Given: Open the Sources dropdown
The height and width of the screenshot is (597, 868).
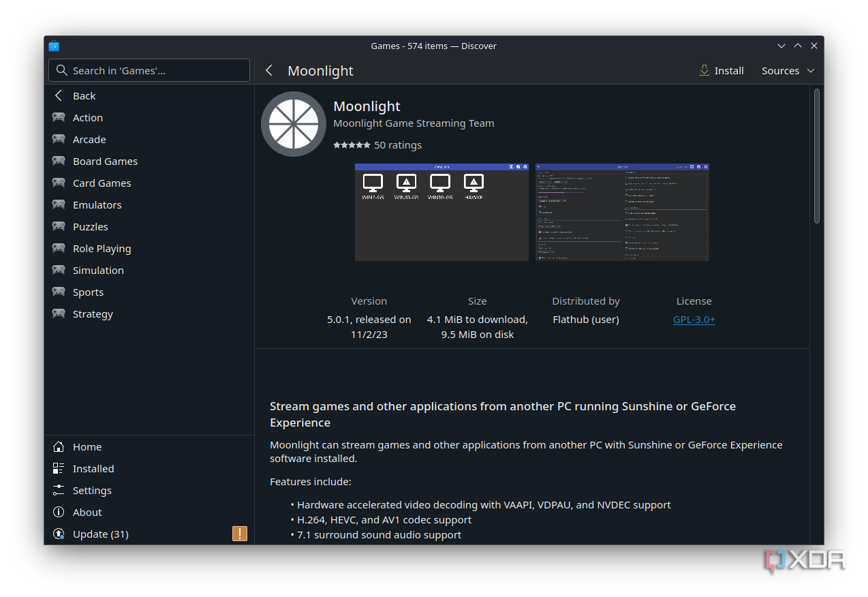Looking at the screenshot, I should tap(788, 70).
